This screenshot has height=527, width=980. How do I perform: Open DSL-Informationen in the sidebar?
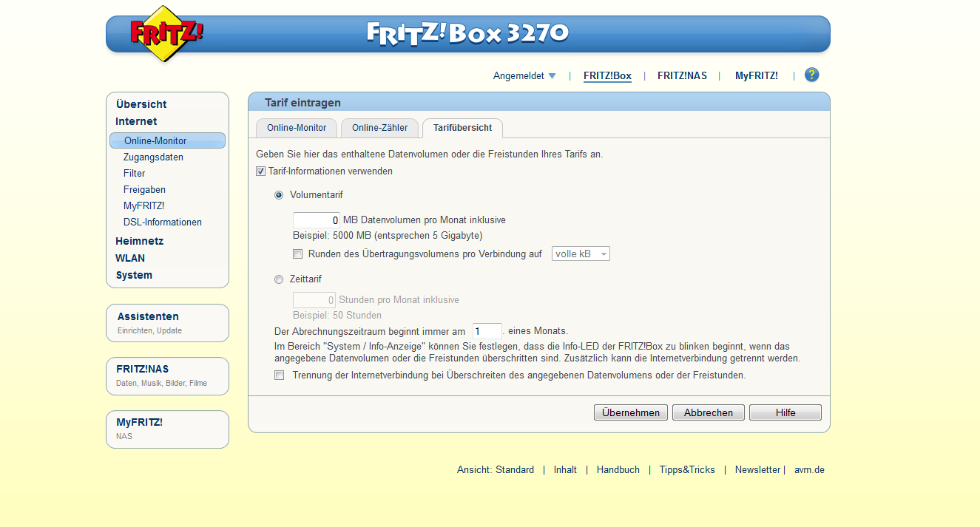pos(163,222)
